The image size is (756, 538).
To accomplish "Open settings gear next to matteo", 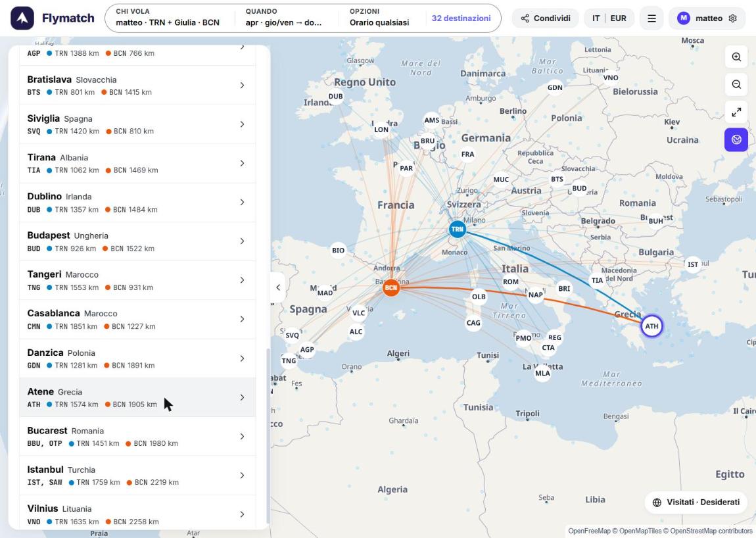I will [x=733, y=18].
